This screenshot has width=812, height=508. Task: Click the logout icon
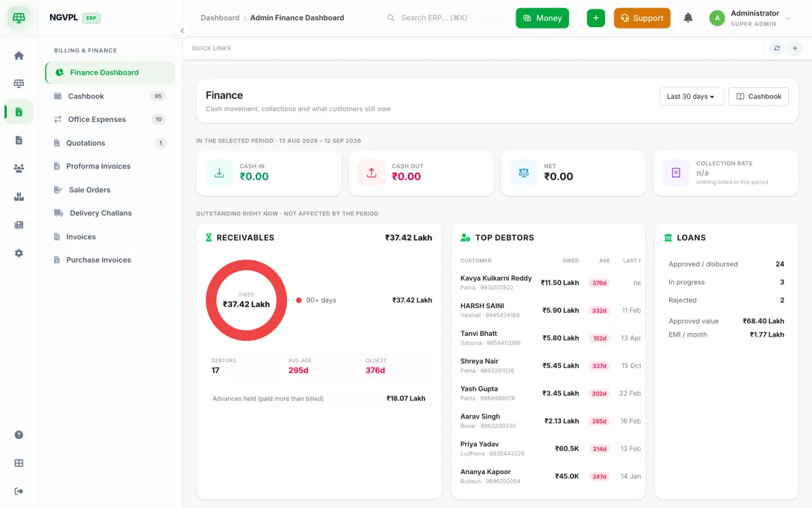click(19, 491)
